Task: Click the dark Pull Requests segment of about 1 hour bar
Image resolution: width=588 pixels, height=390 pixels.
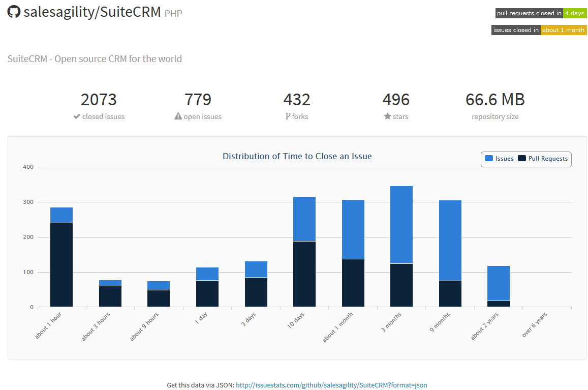Action: point(61,265)
